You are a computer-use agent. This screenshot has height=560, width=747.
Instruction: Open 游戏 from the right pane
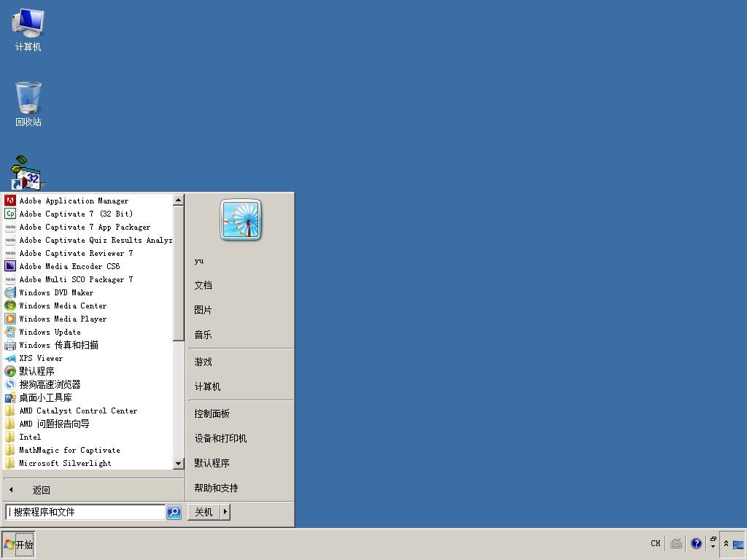203,362
